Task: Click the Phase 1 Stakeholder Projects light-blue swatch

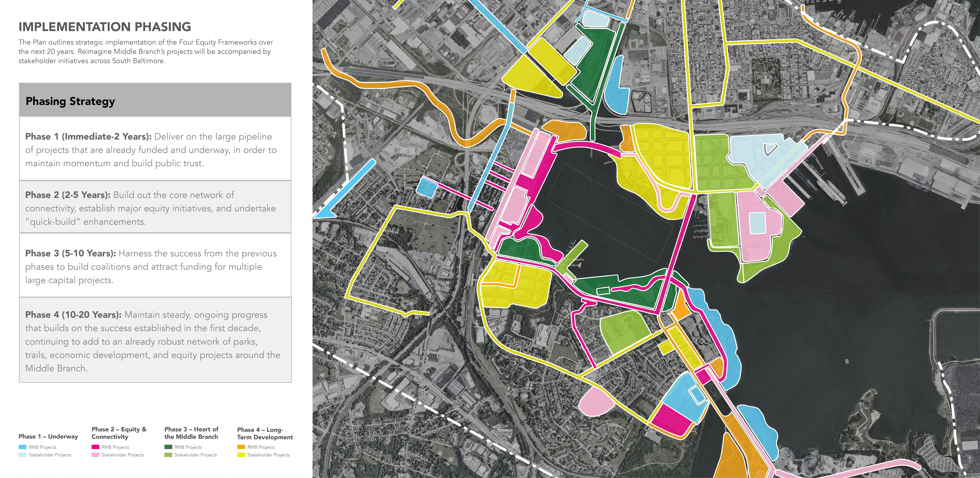Action: 22,455
